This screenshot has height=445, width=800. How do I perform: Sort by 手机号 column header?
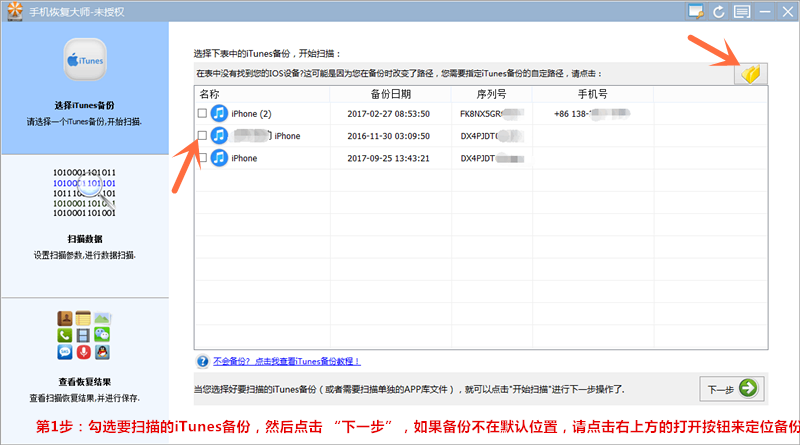click(592, 94)
